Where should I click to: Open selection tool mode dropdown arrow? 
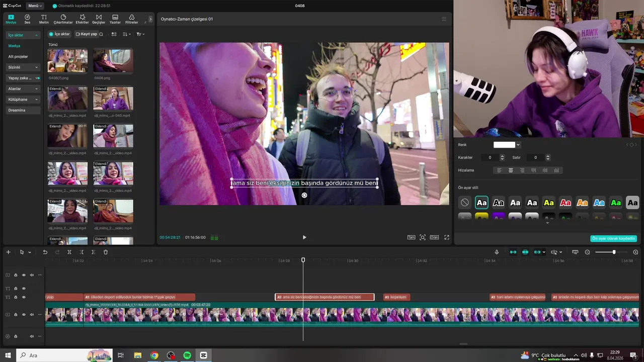click(30, 252)
